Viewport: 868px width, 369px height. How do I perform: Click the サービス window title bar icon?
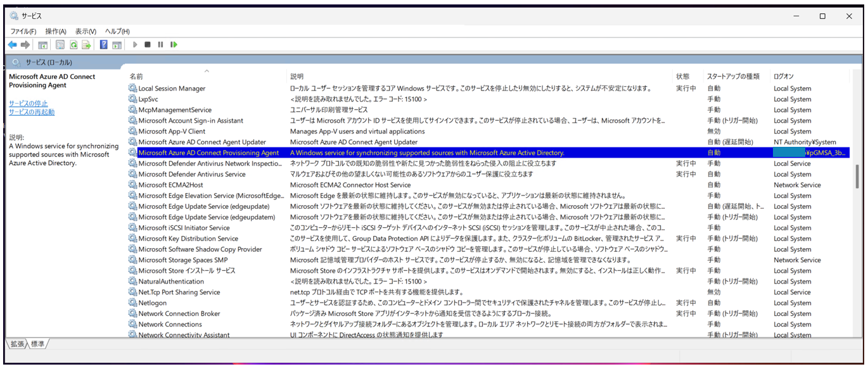14,16
